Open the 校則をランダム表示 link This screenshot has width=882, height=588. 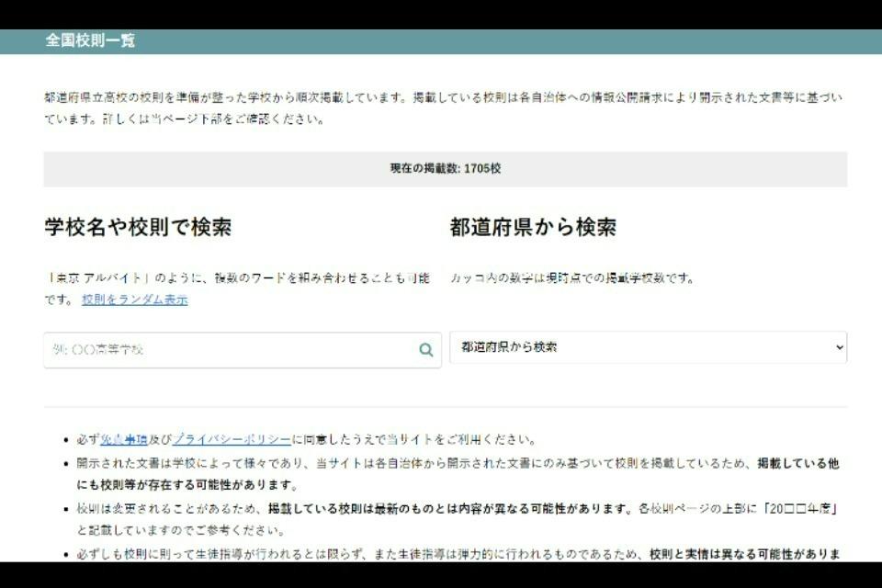[134, 300]
